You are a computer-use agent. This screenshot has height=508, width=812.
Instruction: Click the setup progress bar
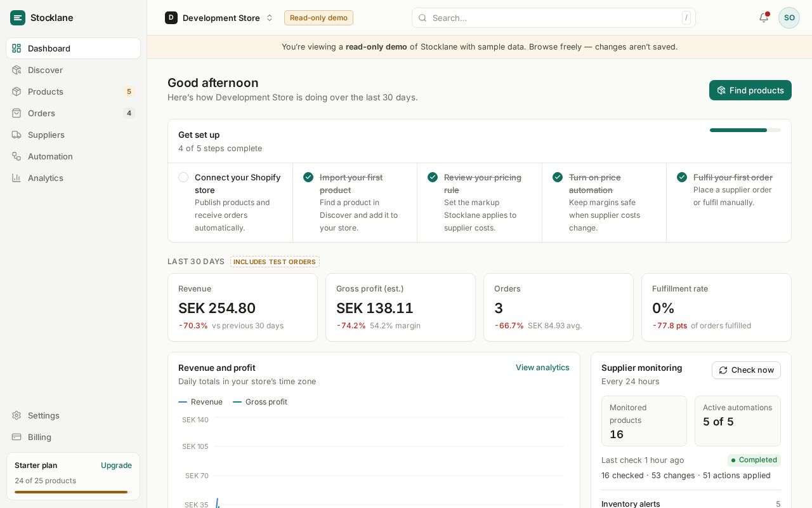pyautogui.click(x=745, y=130)
